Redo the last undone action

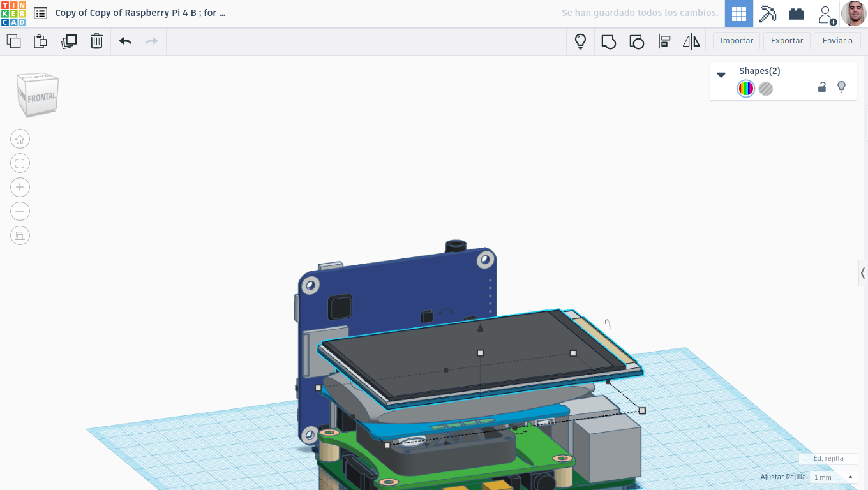(x=152, y=41)
